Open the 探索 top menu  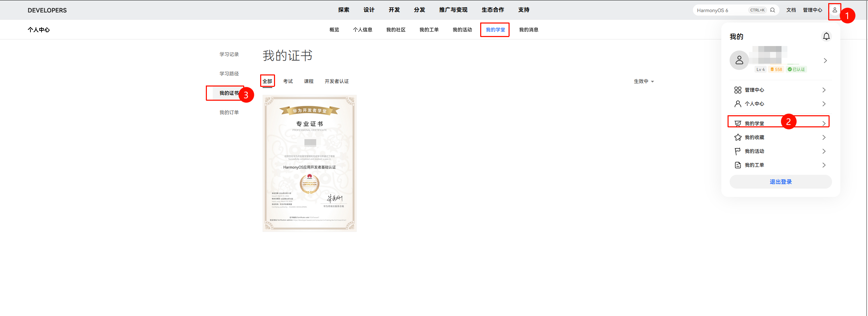click(x=344, y=10)
